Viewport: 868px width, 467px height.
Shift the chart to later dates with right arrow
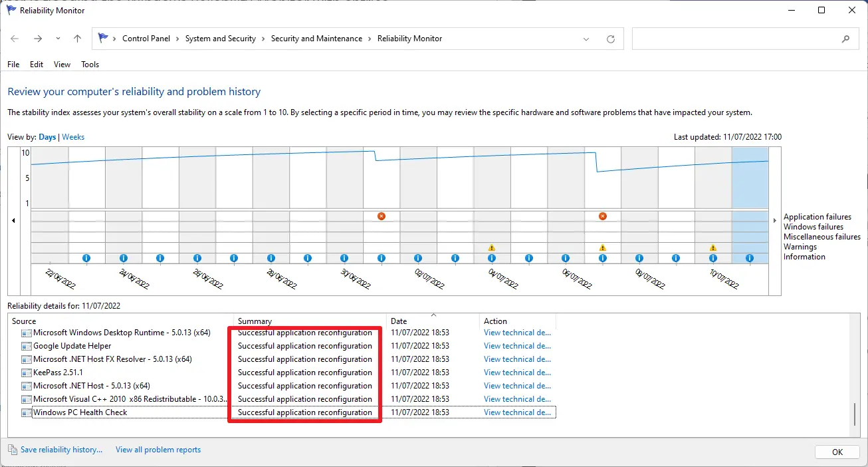coord(774,220)
